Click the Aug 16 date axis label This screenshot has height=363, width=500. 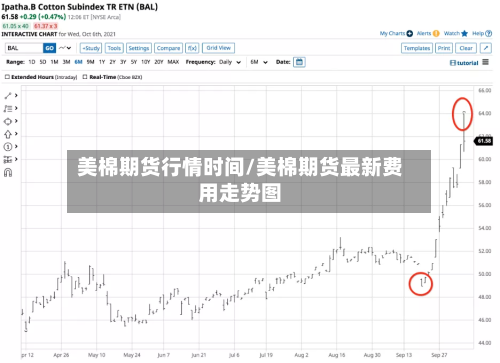[337, 355]
